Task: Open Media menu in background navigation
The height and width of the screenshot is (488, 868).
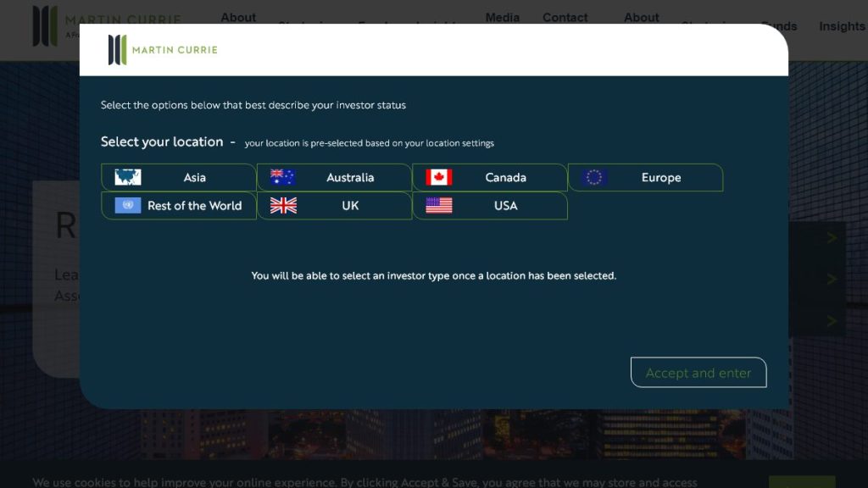Action: 502,17
